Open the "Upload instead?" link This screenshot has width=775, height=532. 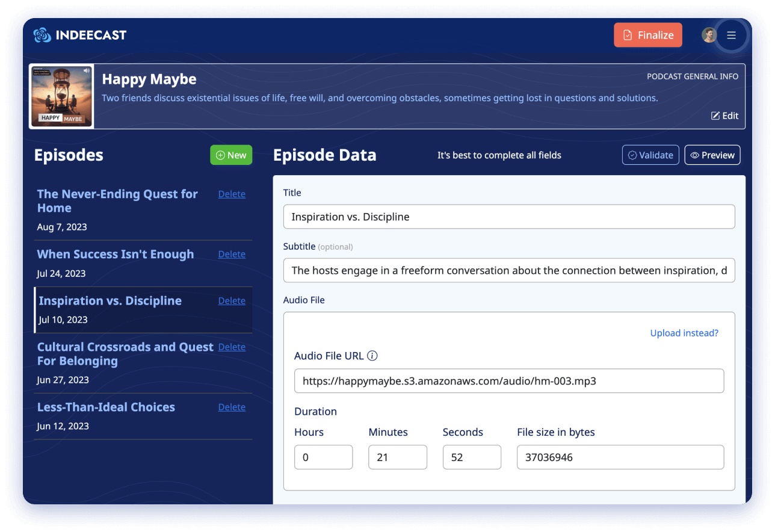[x=684, y=332]
